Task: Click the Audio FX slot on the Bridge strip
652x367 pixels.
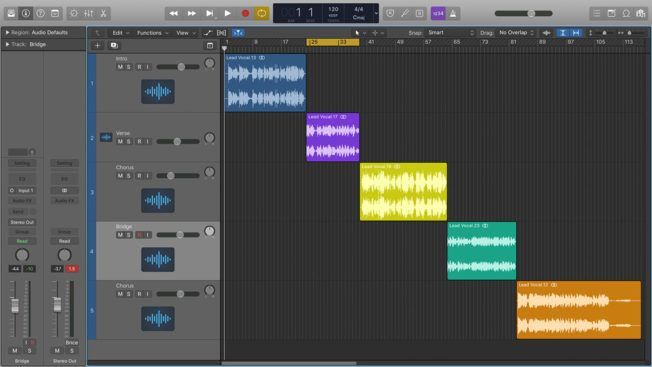Action: pos(22,201)
